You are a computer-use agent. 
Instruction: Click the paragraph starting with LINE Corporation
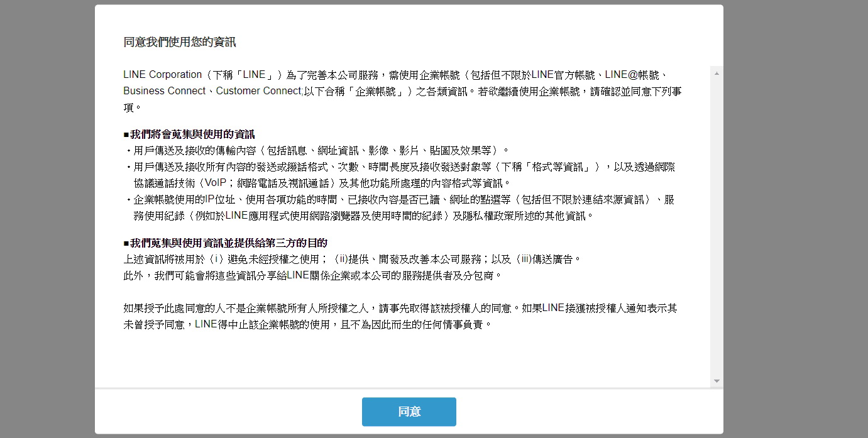(x=403, y=91)
